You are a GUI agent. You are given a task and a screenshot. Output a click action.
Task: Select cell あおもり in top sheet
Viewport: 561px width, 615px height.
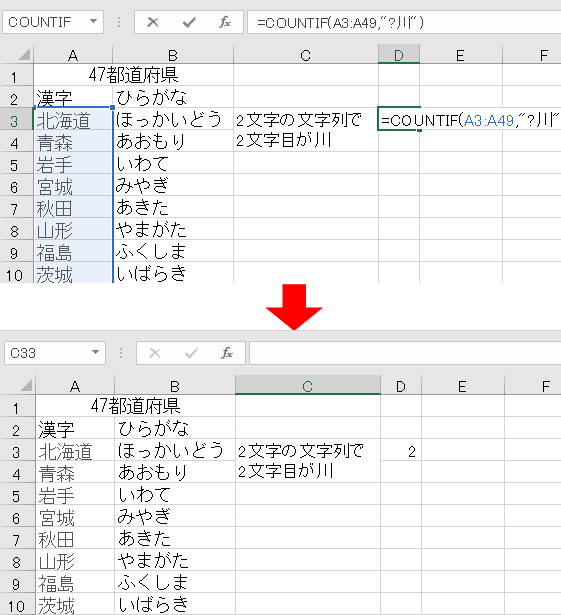pyautogui.click(x=173, y=141)
